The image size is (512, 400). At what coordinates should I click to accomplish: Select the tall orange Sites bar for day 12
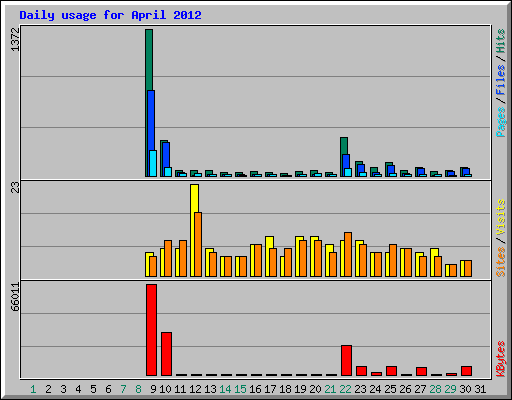(x=198, y=244)
